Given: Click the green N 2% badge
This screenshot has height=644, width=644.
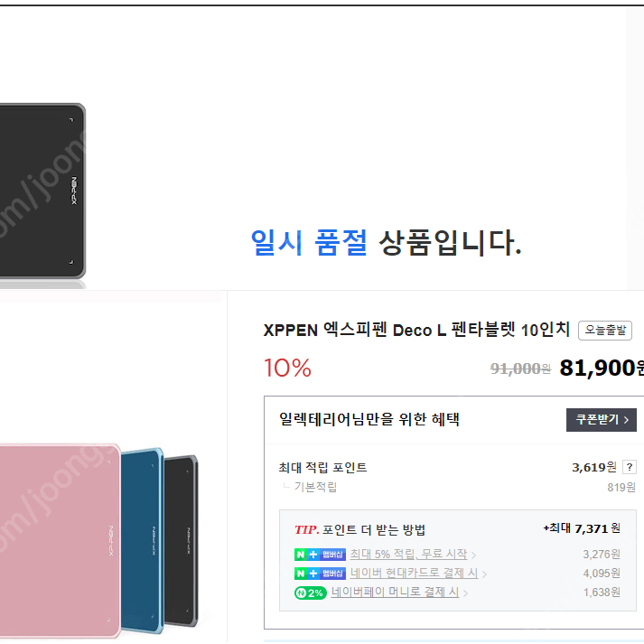Looking at the screenshot, I should [311, 593].
